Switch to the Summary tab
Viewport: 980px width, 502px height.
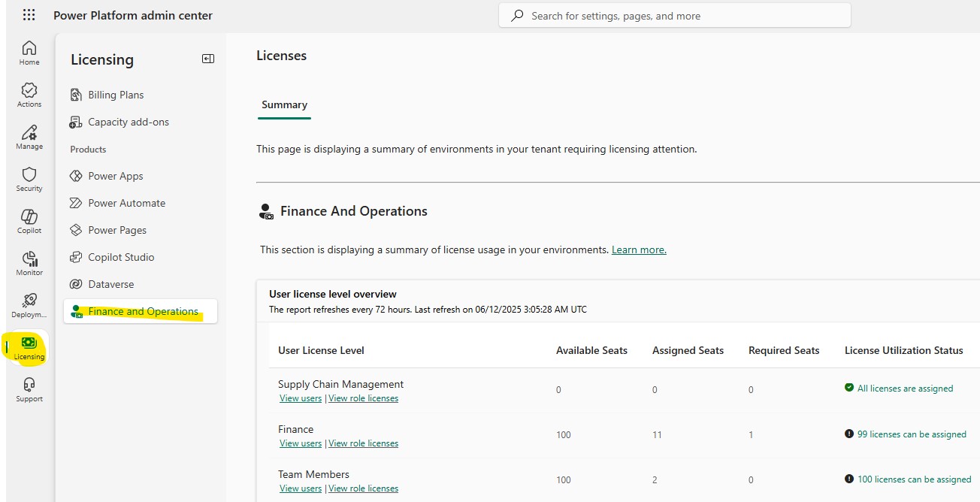(284, 105)
